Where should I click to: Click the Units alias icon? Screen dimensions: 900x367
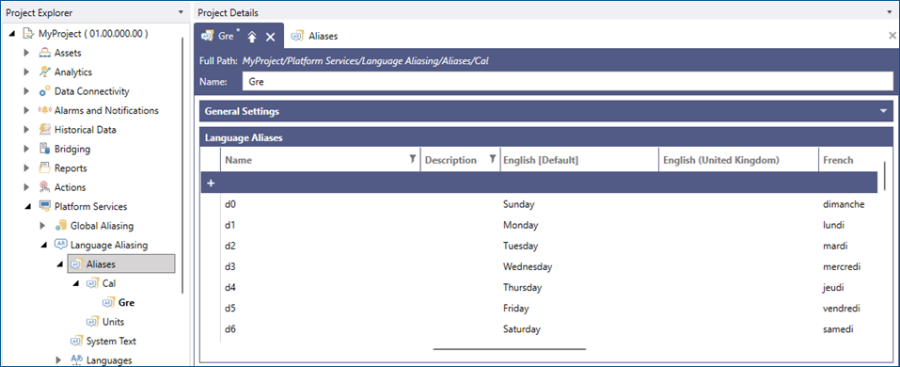pos(92,322)
